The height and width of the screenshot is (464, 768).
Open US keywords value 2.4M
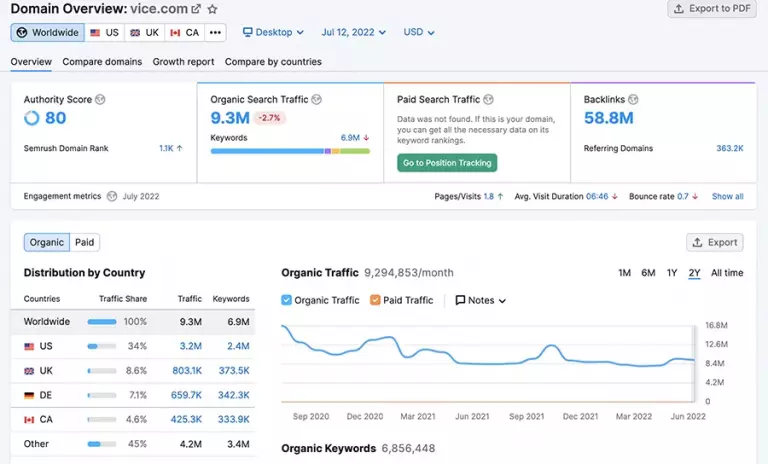[238, 346]
